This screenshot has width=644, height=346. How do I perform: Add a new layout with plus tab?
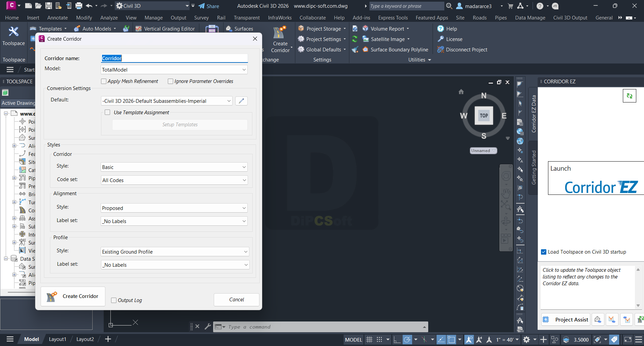(x=108, y=339)
